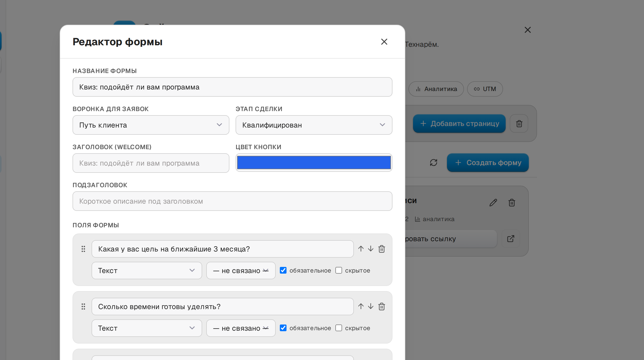Click the trash icon beside Добавить страницу
644x360 pixels.
click(x=519, y=124)
